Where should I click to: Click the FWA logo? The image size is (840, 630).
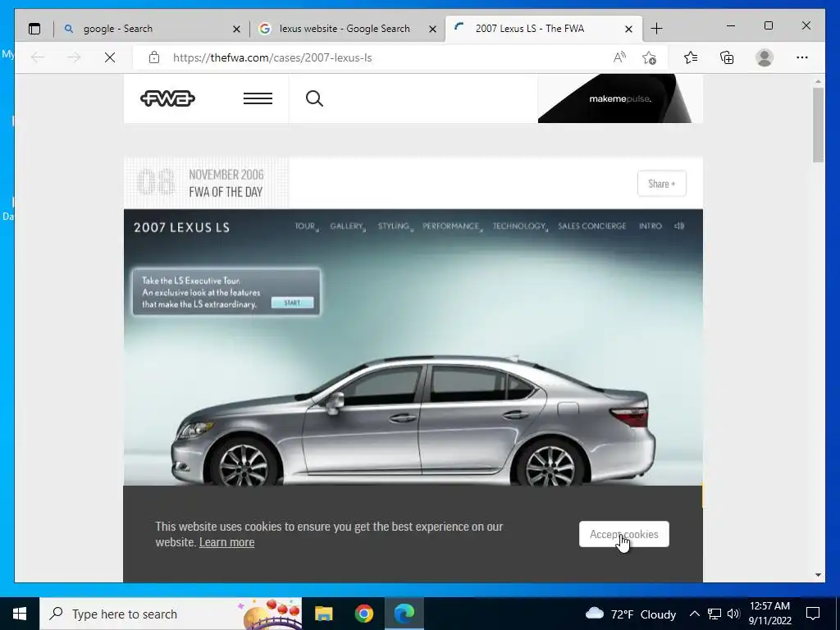(x=167, y=98)
